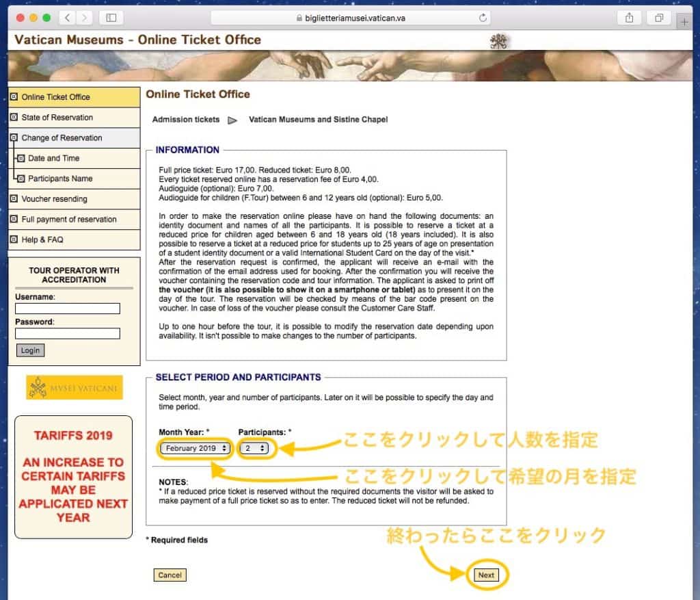
Task: Click the Musei Vaticani yellow logo banner
Action: click(74, 387)
